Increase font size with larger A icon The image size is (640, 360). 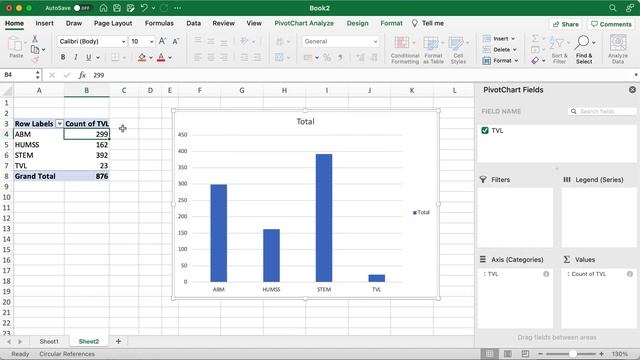coord(162,41)
